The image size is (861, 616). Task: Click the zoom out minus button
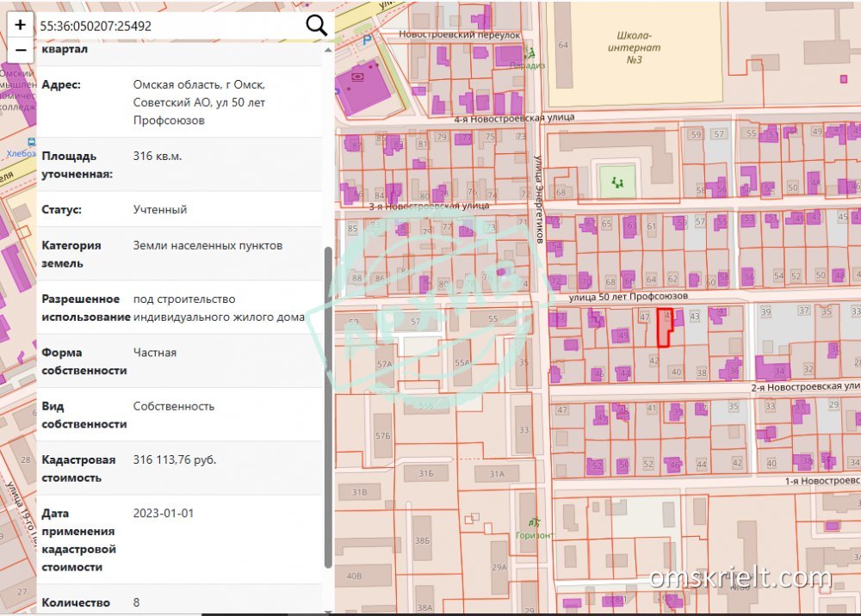(20, 50)
